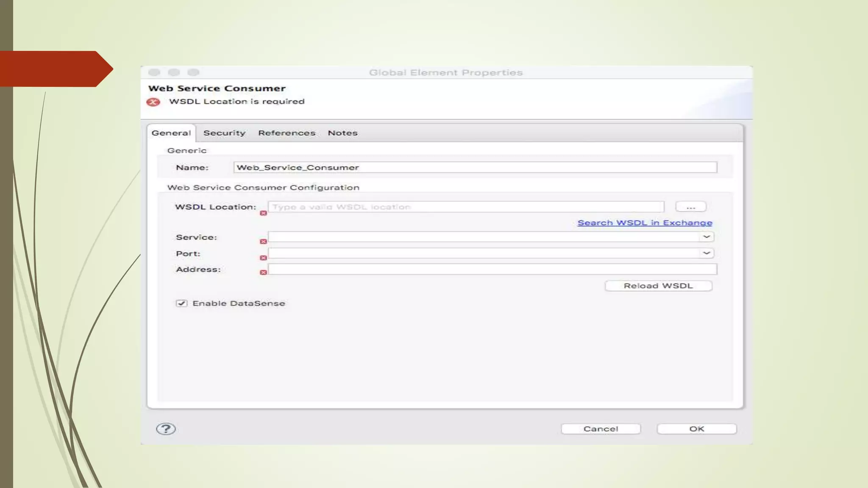Select the General tab
The width and height of the screenshot is (868, 488).
click(171, 133)
